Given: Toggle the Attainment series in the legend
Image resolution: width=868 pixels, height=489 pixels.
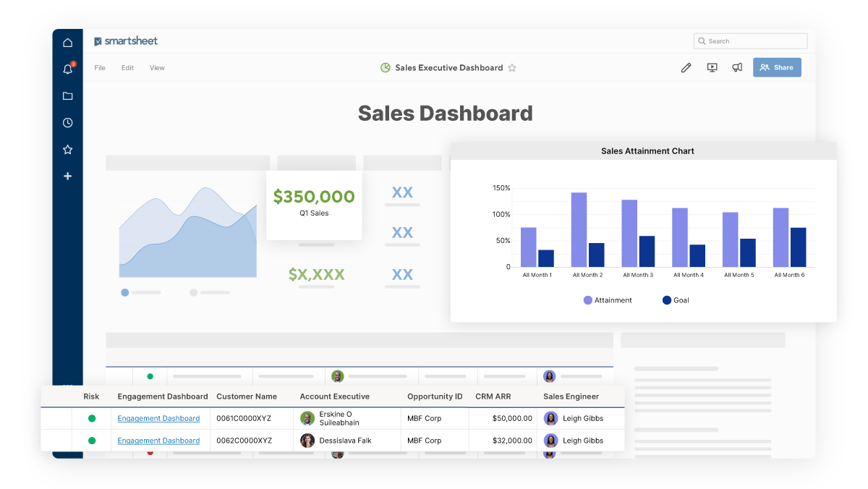Looking at the screenshot, I should [608, 300].
